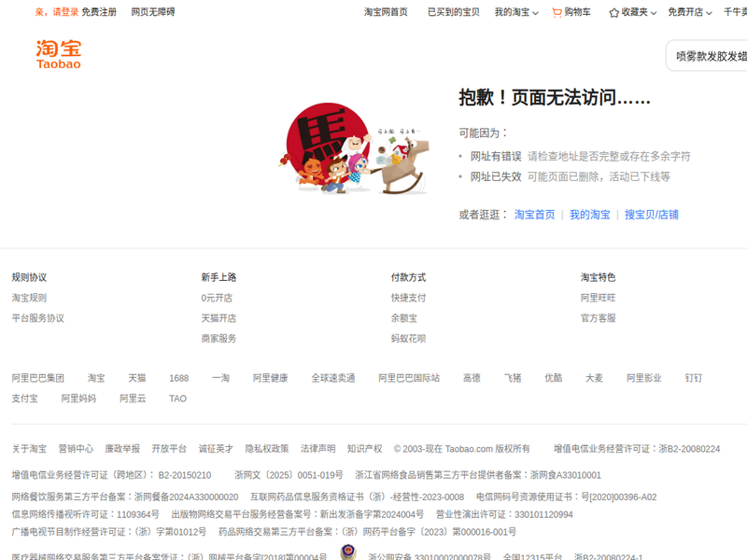
Task: Click 营业性演出许可证：330101120994 text
Action: tap(504, 515)
